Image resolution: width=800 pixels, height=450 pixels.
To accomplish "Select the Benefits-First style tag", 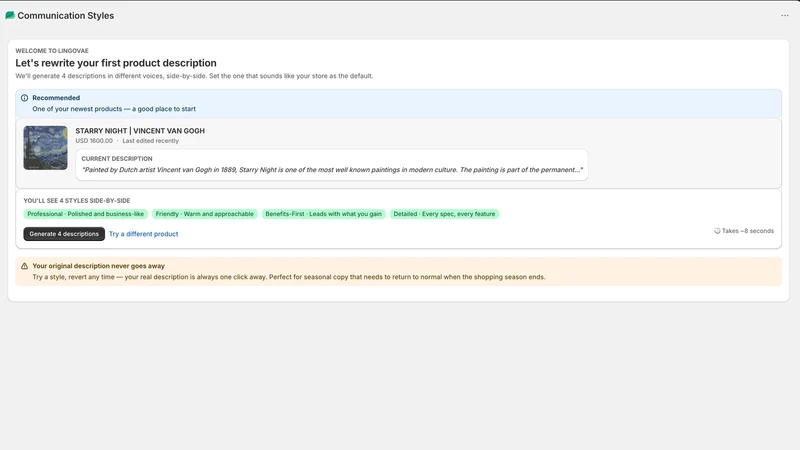I will 323,214.
